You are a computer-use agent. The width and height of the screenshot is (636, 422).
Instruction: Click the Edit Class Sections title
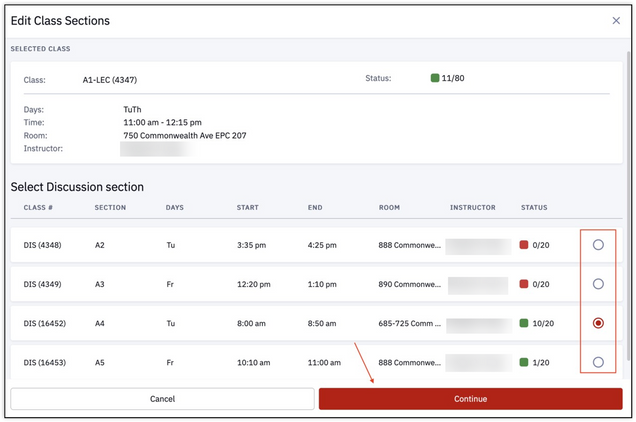(60, 21)
